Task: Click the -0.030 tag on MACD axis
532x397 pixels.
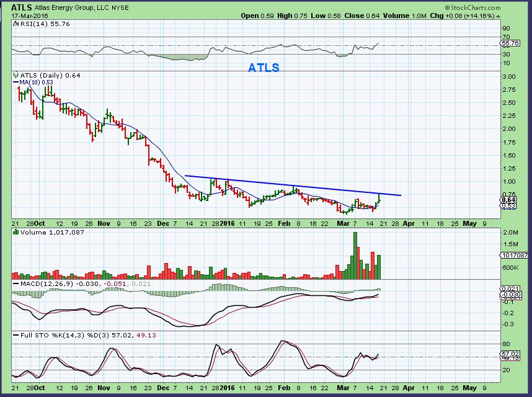Action: (x=511, y=295)
